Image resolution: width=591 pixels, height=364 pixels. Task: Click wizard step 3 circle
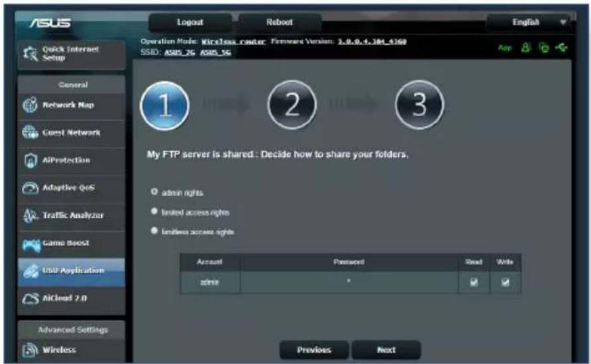pos(420,104)
